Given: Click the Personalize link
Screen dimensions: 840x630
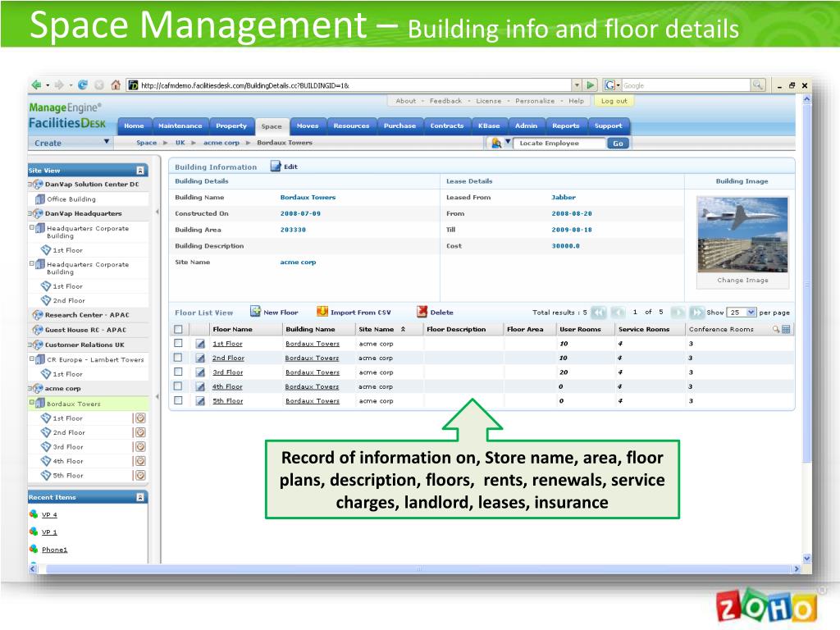Looking at the screenshot, I should click(535, 101).
